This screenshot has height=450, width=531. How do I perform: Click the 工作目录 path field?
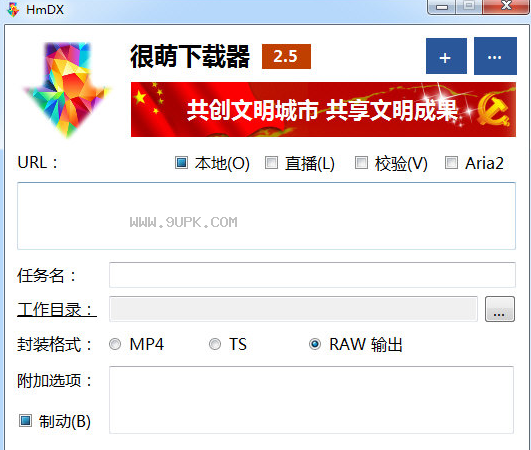pyautogui.click(x=293, y=309)
